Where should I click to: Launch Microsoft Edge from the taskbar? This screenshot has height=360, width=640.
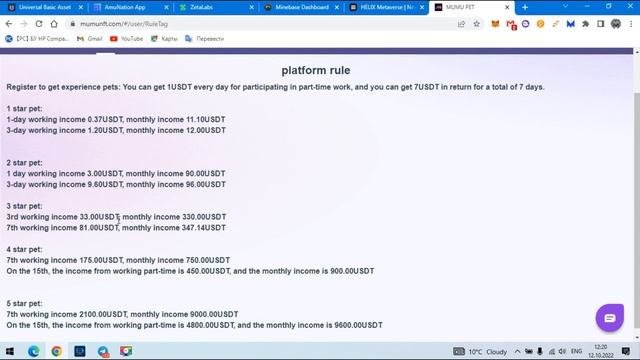pos(33,351)
